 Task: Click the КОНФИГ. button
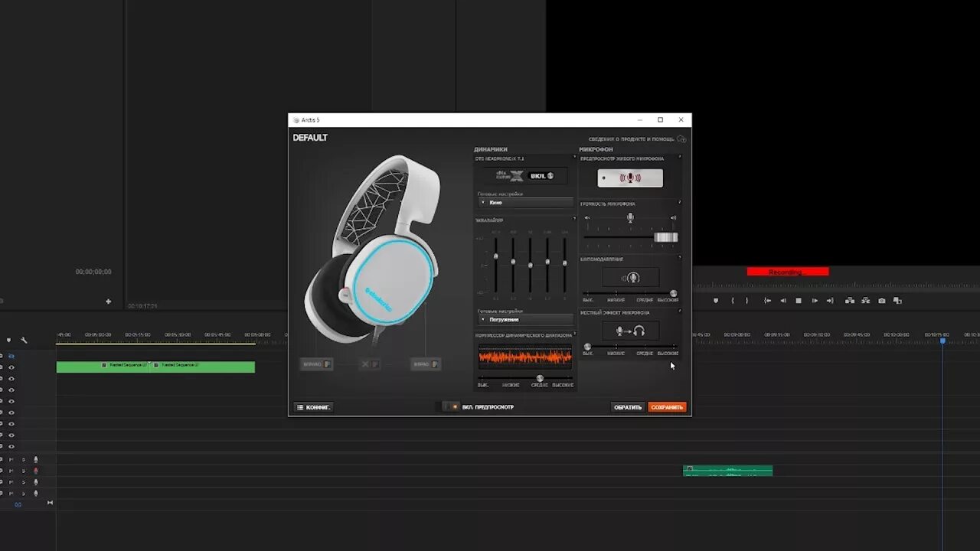(313, 407)
